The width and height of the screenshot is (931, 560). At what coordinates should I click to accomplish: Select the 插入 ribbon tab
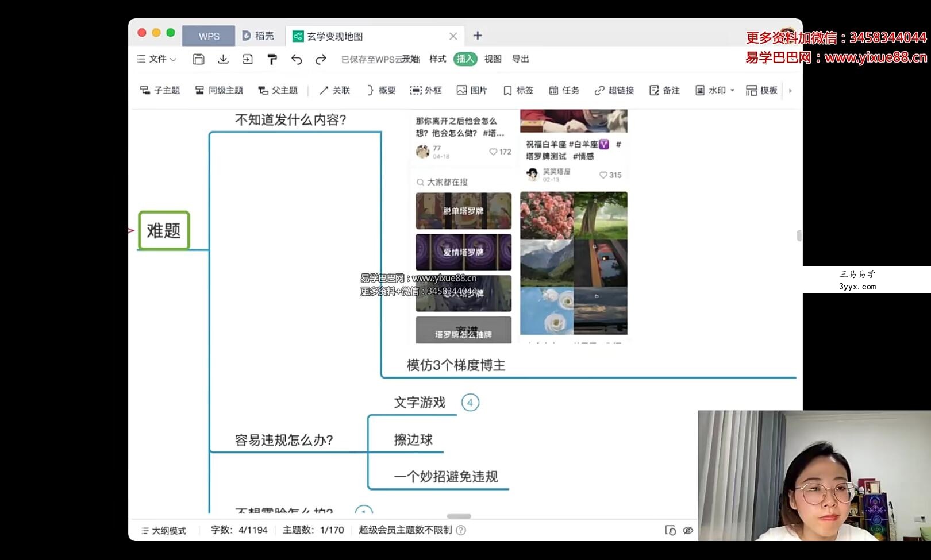click(465, 59)
